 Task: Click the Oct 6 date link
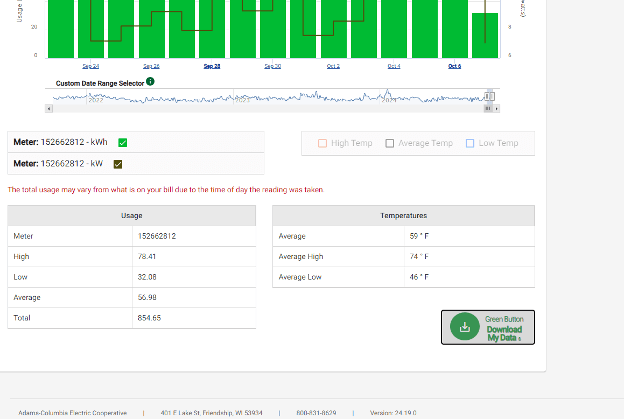[x=454, y=66]
